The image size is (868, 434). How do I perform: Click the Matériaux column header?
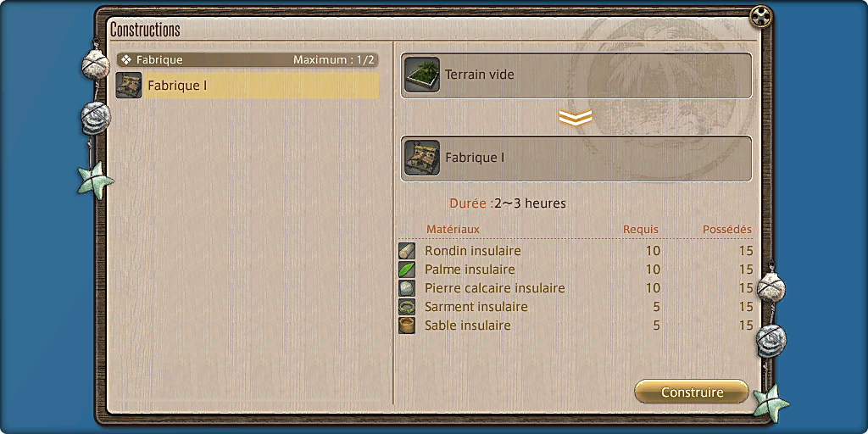pyautogui.click(x=453, y=229)
